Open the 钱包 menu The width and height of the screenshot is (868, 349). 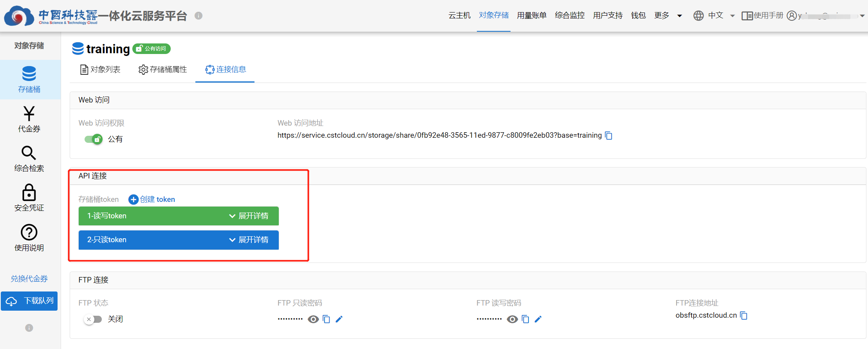(x=638, y=16)
